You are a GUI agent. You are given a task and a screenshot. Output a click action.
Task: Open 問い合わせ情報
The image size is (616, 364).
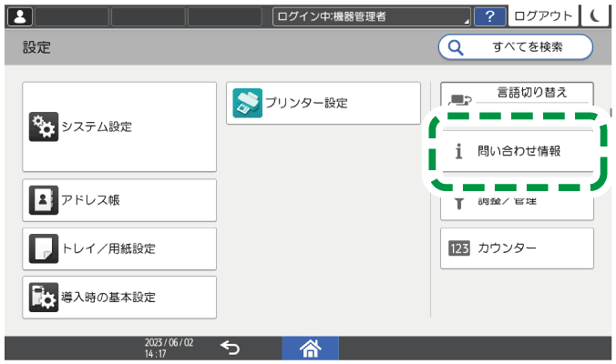pos(518,151)
